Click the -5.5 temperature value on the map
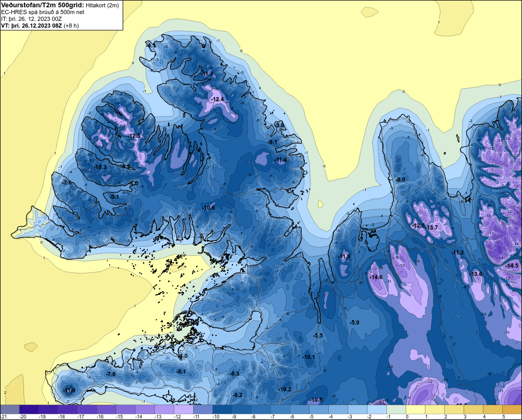The height and width of the screenshot is (420, 522). [318, 335]
